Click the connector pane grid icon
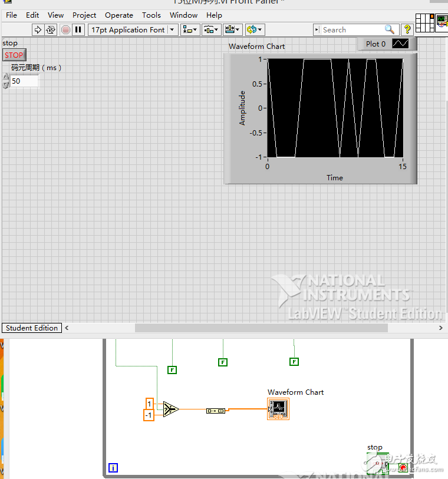 click(425, 22)
